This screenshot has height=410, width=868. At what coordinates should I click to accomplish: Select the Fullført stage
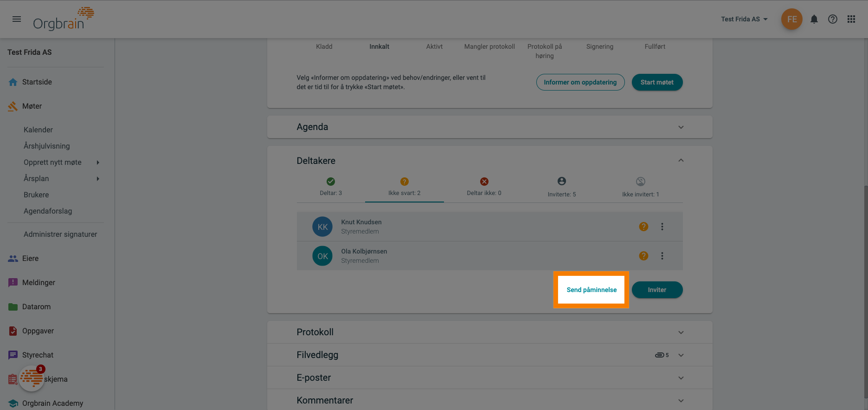point(655,46)
